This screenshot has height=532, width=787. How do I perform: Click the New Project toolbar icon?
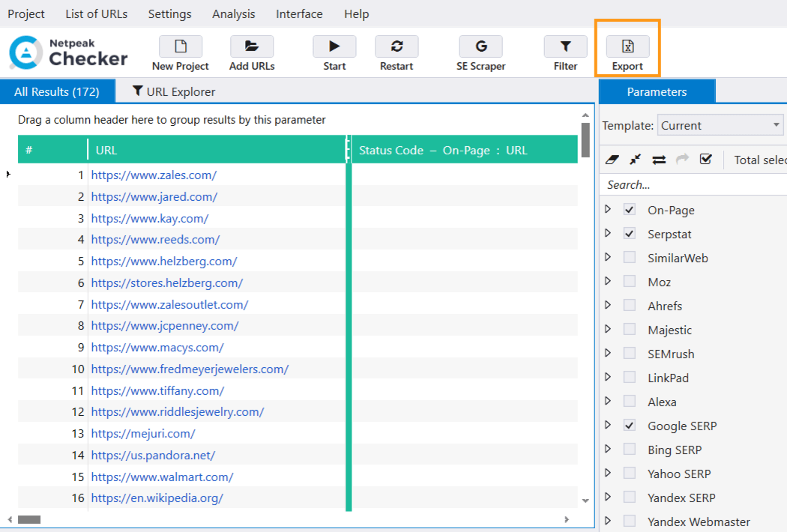pos(180,46)
